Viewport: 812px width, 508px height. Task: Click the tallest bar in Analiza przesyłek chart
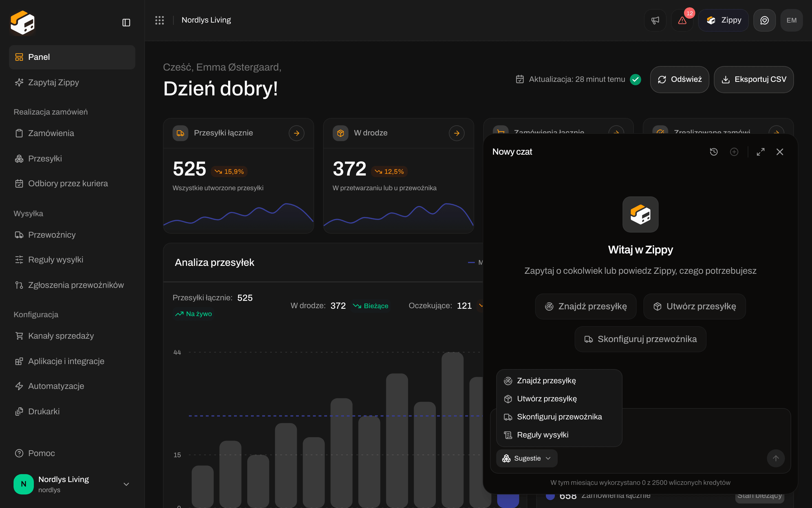452,430
